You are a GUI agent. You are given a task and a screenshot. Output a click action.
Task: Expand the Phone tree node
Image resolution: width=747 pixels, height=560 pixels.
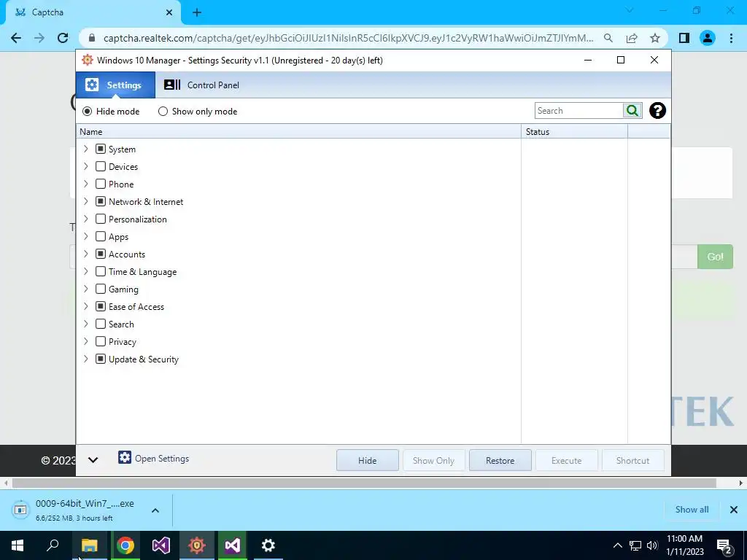(x=86, y=184)
